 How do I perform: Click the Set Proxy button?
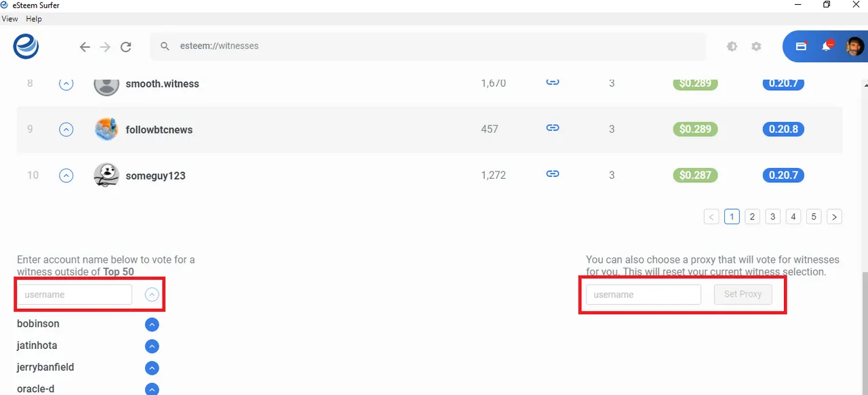coord(743,294)
